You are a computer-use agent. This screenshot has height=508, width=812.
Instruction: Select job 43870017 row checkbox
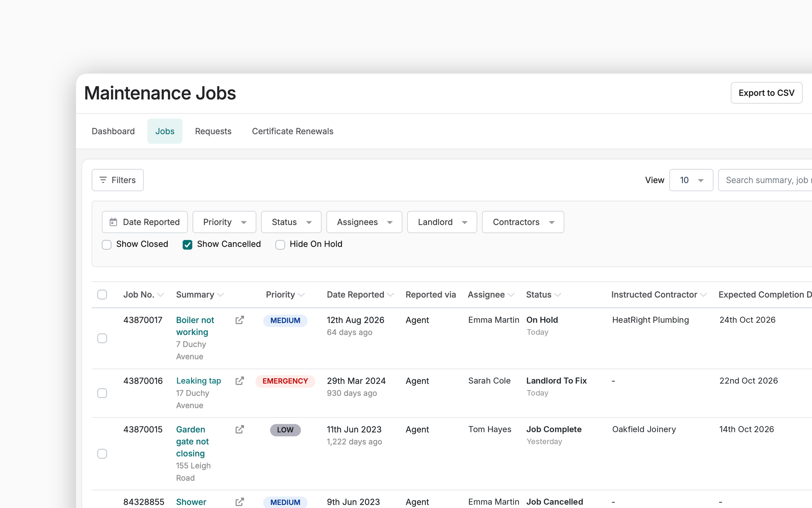[x=102, y=338]
